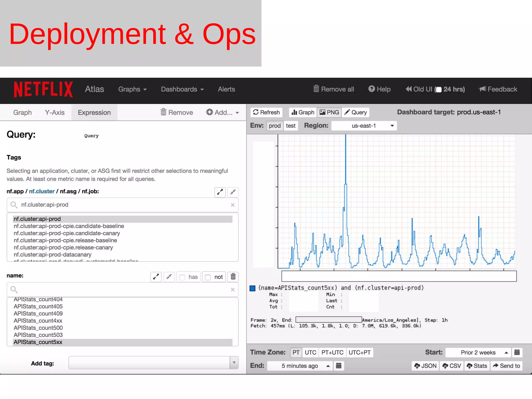Clear the nf.cluster search field
The width and height of the screenshot is (532, 399).
[x=233, y=205]
